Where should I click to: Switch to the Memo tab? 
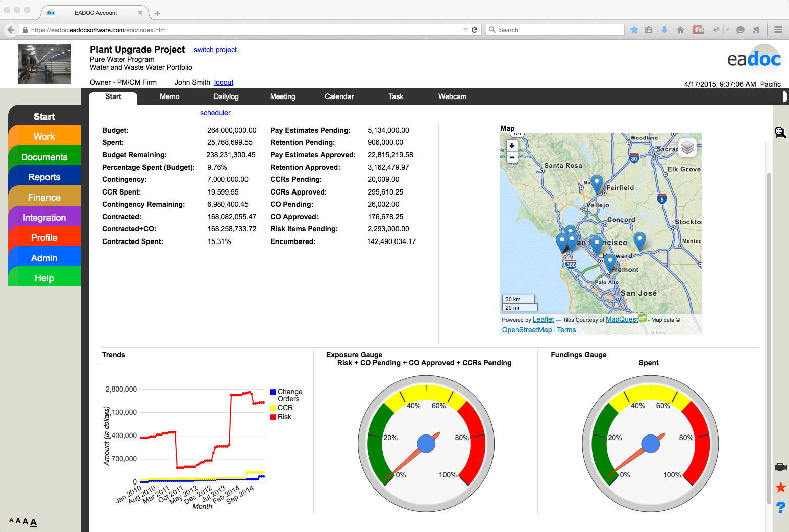170,96
